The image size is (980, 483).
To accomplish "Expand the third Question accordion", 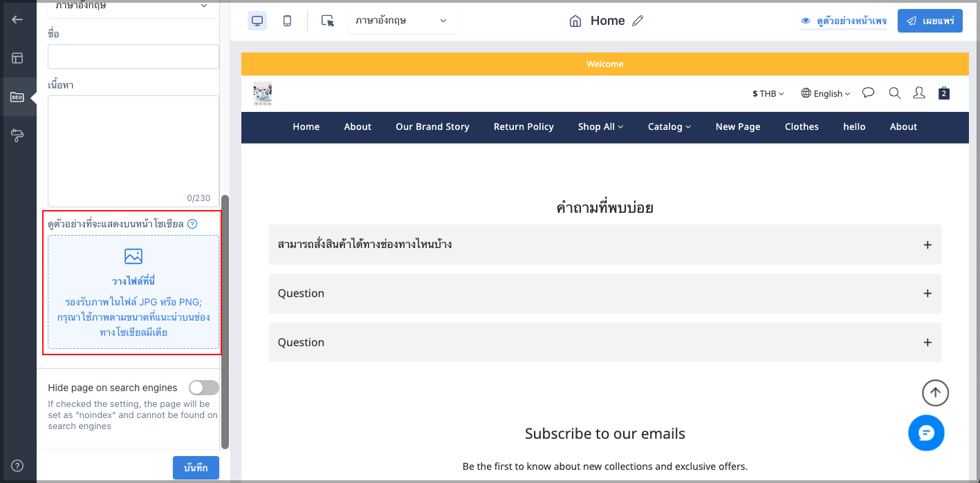I will [605, 343].
